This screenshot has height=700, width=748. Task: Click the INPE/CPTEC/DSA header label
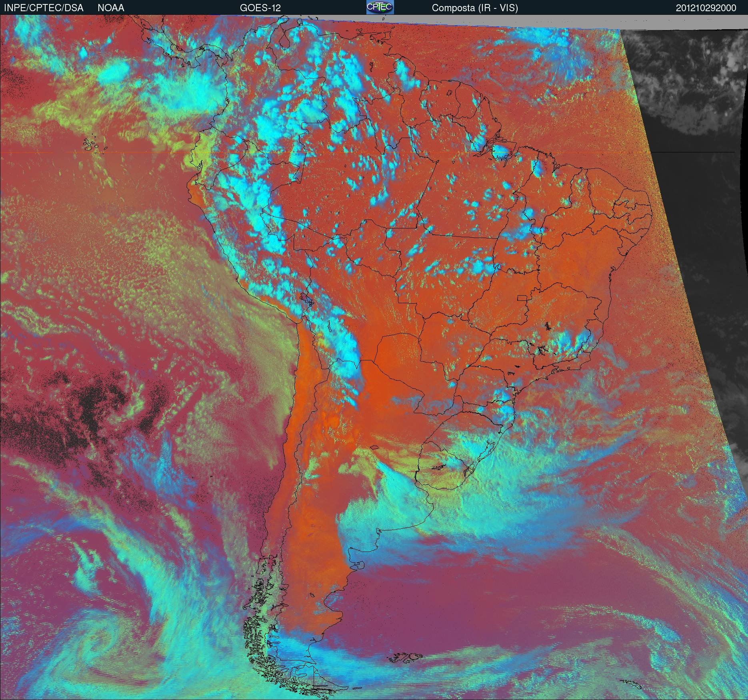43,8
